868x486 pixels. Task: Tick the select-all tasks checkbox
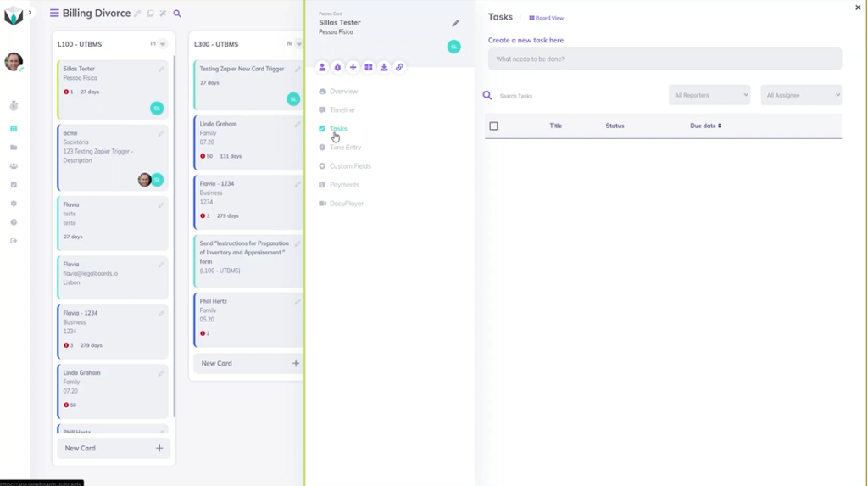493,126
